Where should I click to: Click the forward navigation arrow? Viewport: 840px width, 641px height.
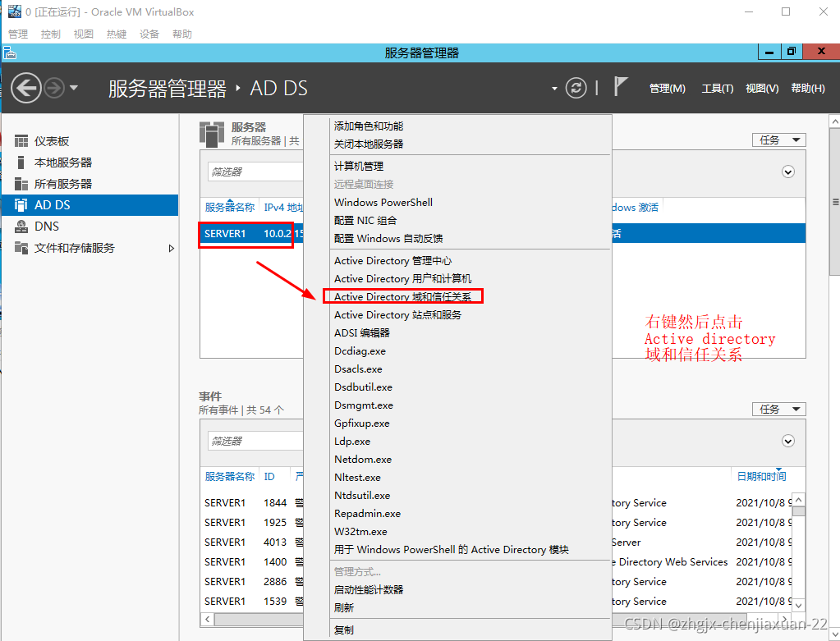pos(54,88)
